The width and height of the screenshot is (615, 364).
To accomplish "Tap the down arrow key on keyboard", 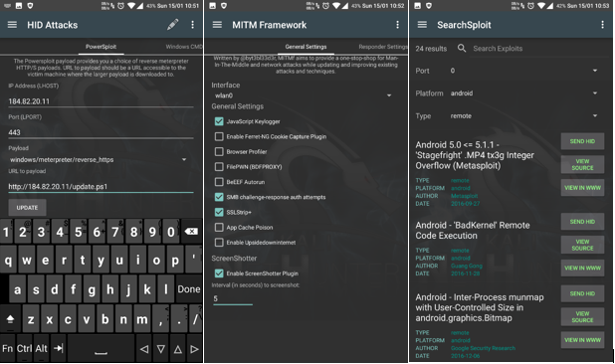I will 161,349.
